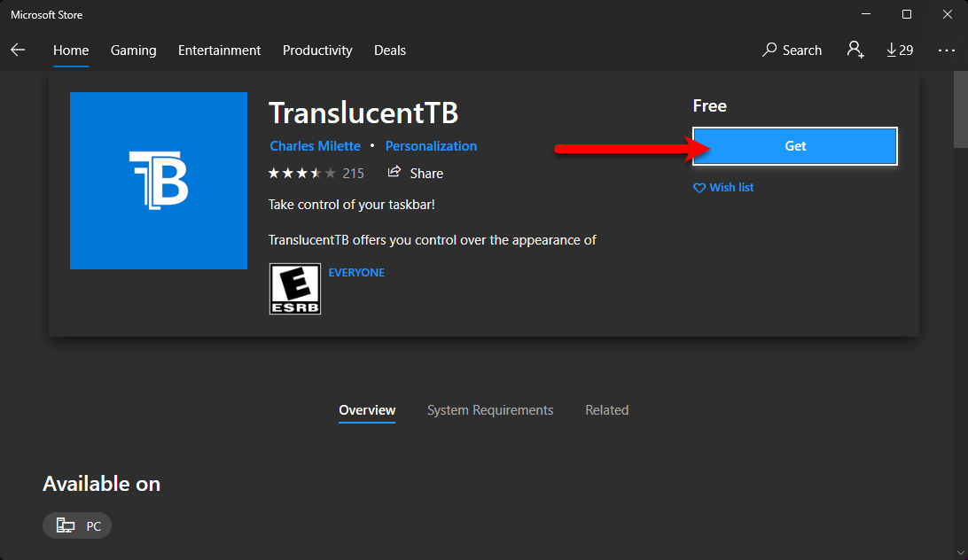Image resolution: width=968 pixels, height=560 pixels.
Task: Maximize the Microsoft Store window
Action: pos(907,14)
